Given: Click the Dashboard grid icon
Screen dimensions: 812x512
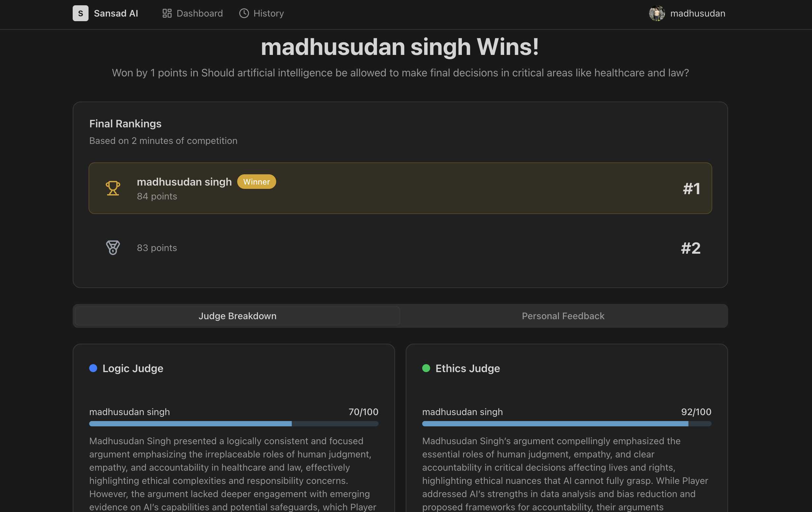Looking at the screenshot, I should pyautogui.click(x=167, y=13).
